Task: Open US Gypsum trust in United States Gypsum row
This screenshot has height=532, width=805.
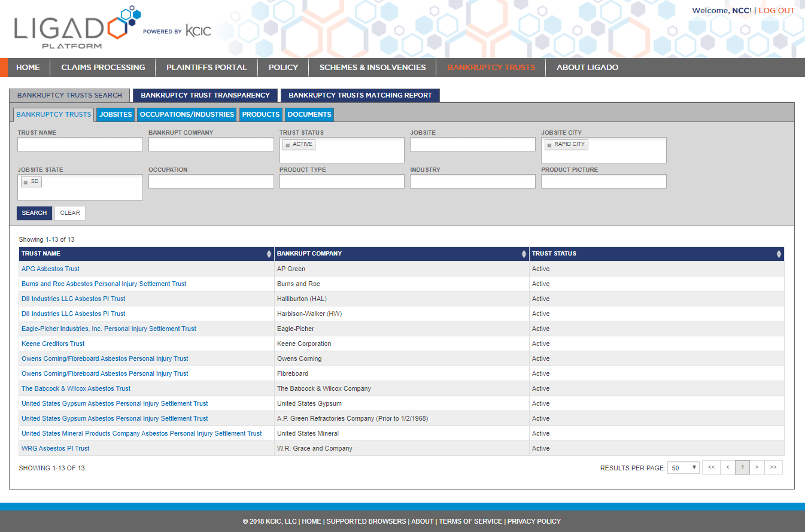Action: (115, 403)
